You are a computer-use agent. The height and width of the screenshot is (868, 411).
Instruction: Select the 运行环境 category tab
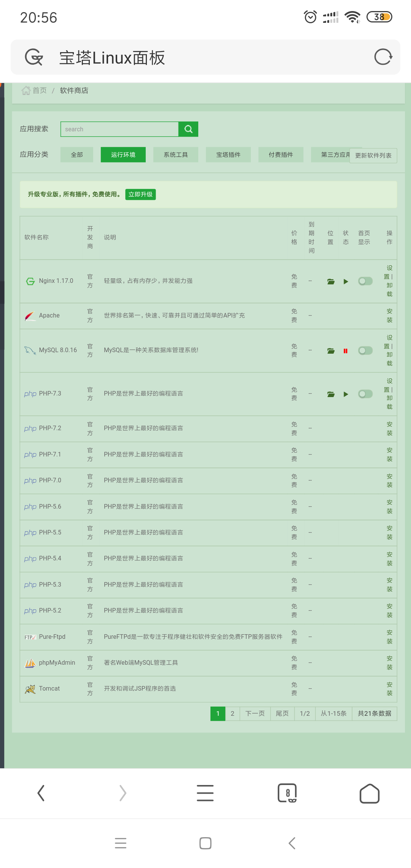123,155
